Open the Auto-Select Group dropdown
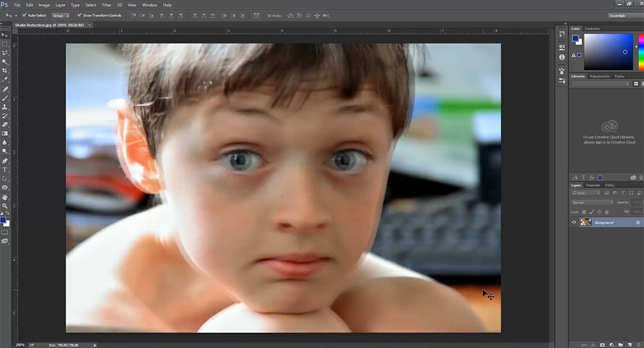 61,16
